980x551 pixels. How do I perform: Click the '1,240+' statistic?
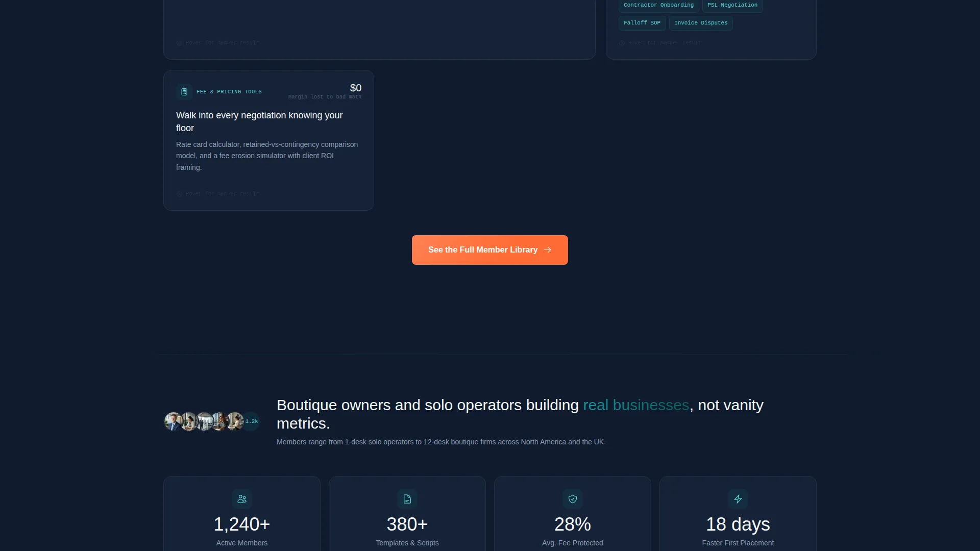(x=242, y=524)
